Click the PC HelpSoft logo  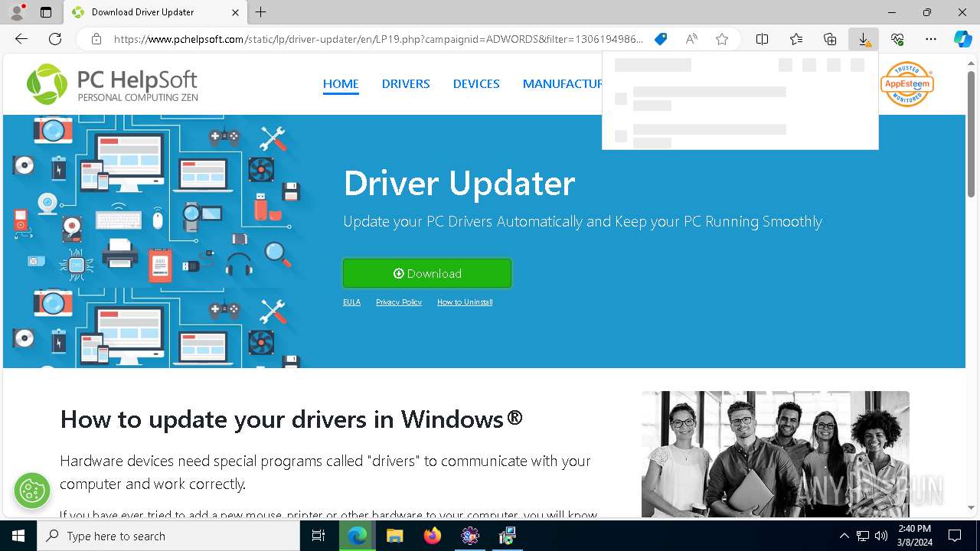(x=113, y=84)
